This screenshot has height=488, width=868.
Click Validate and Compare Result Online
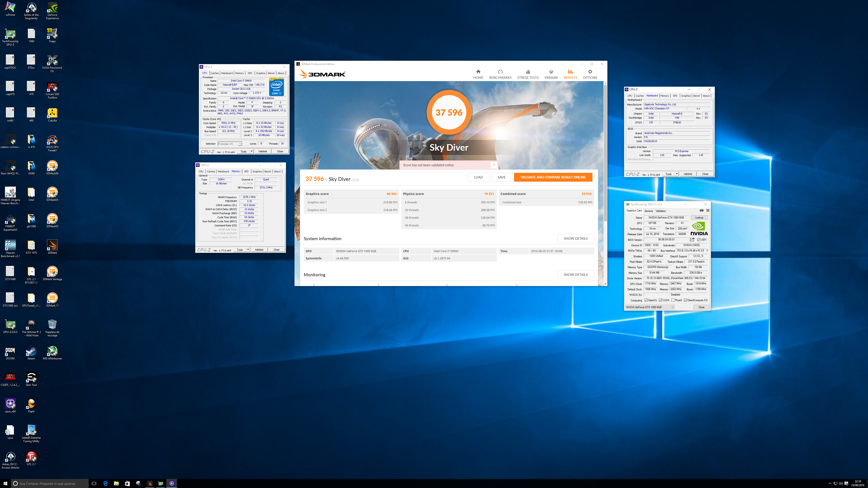click(x=553, y=177)
